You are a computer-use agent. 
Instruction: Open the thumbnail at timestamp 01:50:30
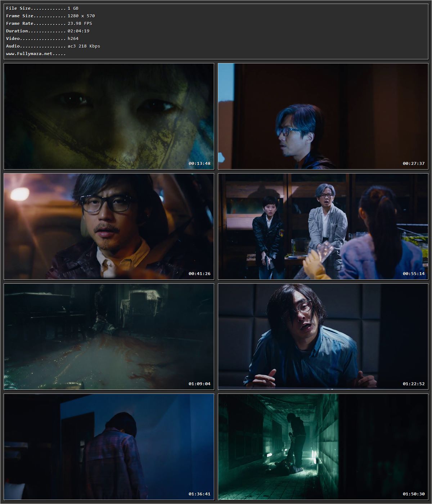click(323, 447)
